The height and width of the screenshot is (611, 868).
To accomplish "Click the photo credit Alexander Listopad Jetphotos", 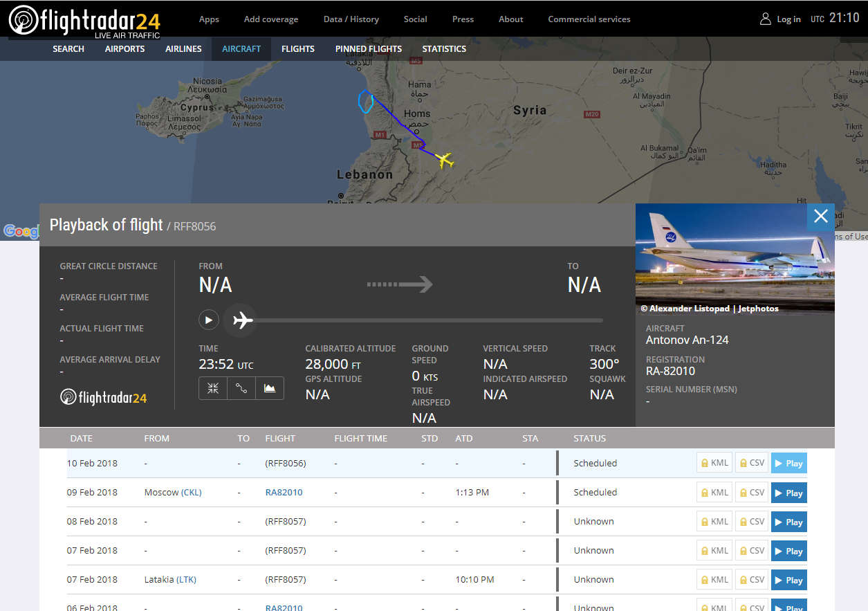I will [x=710, y=309].
